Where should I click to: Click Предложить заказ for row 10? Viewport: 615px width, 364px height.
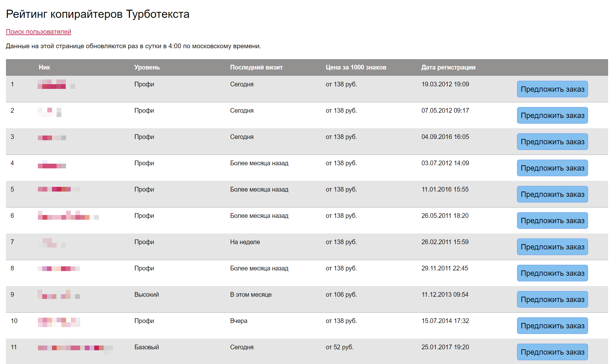point(552,326)
